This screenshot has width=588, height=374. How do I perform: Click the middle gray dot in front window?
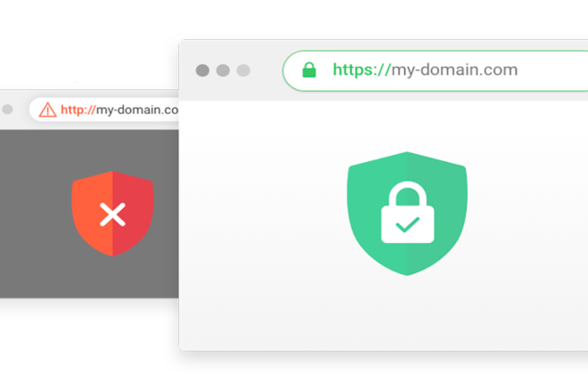coord(223,70)
